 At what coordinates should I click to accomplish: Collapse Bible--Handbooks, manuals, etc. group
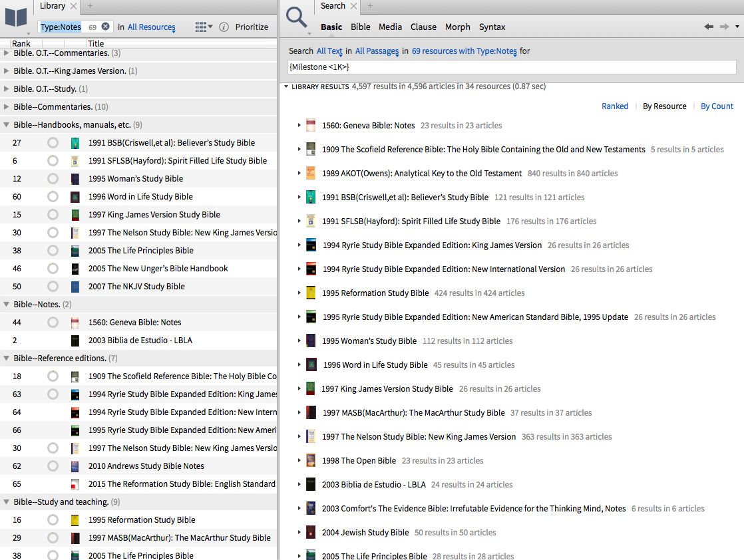6,125
